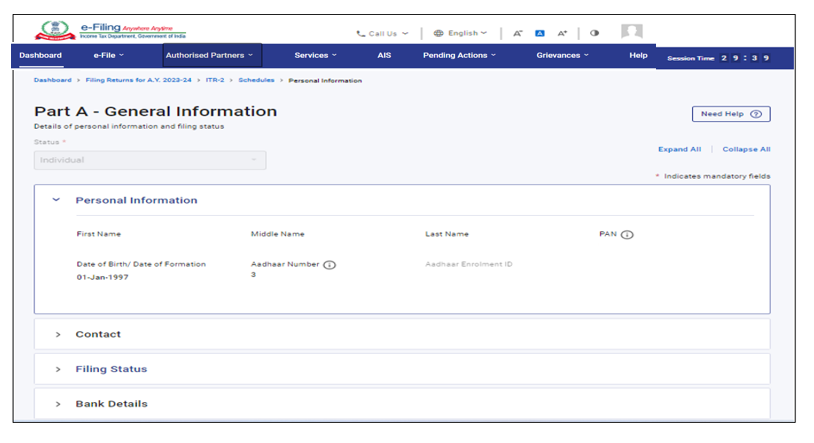
Task: Click the Aadhaar Number info icon
Action: tap(330, 265)
